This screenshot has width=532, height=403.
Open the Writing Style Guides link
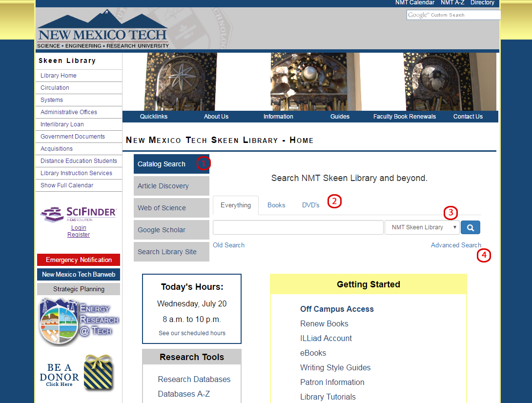[x=335, y=367]
